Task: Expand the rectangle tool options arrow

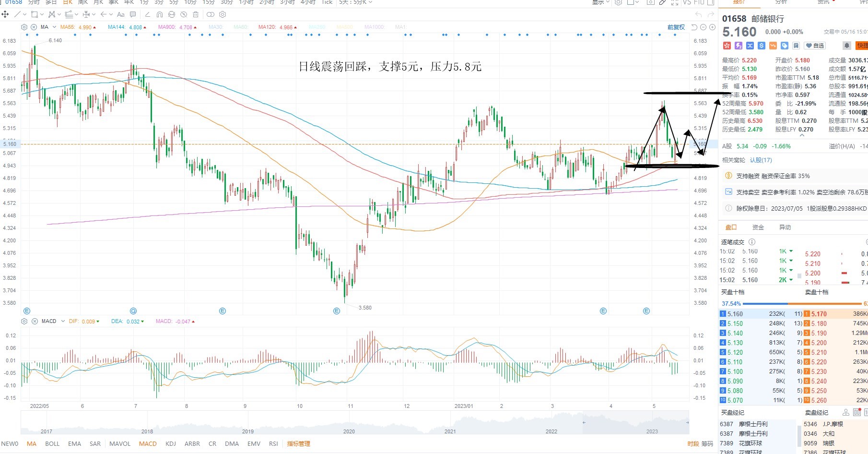Action: tap(42, 14)
